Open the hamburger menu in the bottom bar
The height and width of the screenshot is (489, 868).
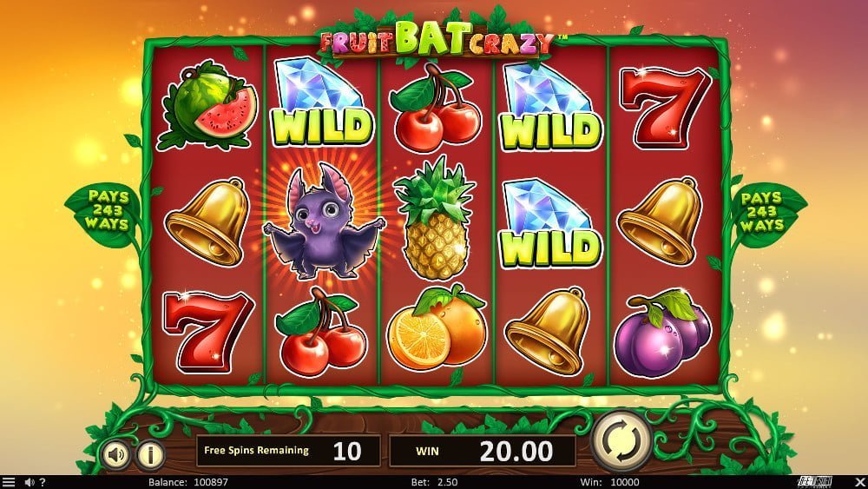coord(9,482)
